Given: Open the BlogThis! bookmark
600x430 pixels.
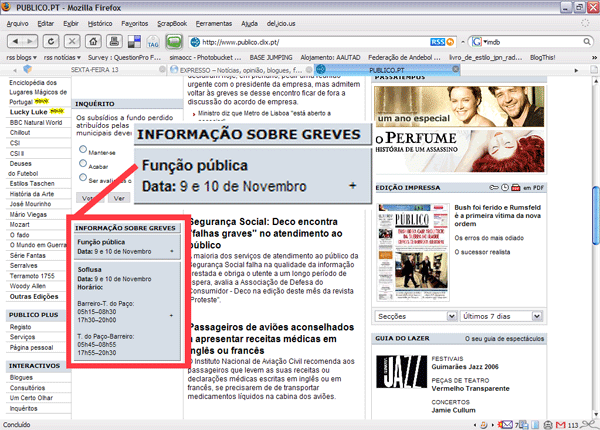Looking at the screenshot, I should 542,57.
